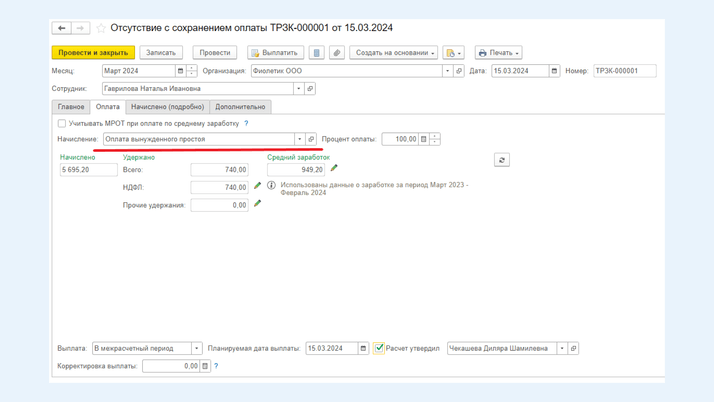Open calendar for Планируемая дата выплаты

coord(363,348)
